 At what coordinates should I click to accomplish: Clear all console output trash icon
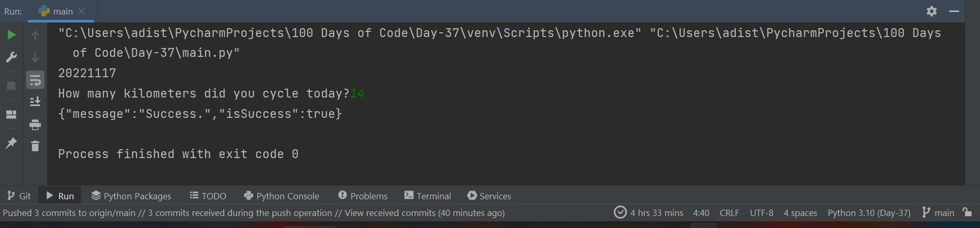(35, 146)
